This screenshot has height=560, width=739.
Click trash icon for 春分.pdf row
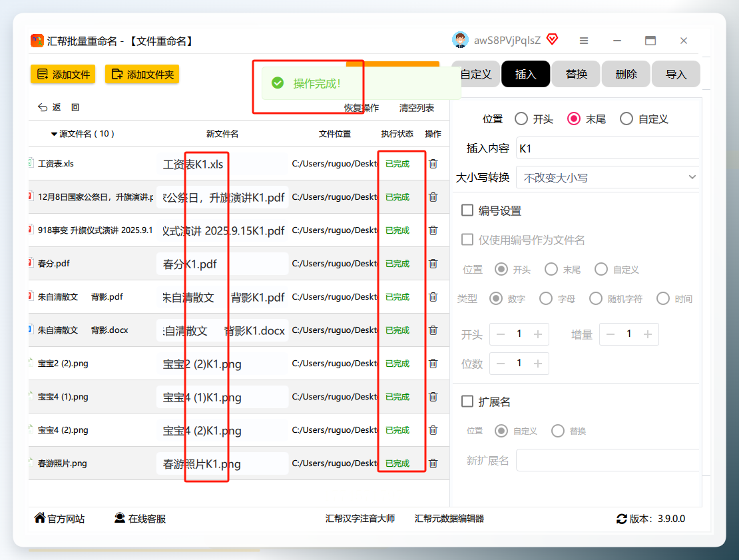[433, 264]
